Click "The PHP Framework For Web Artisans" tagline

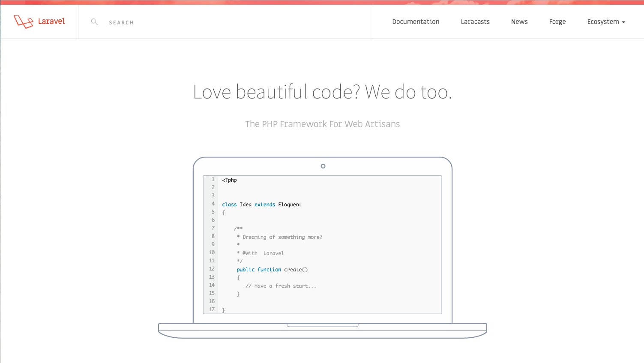click(322, 124)
